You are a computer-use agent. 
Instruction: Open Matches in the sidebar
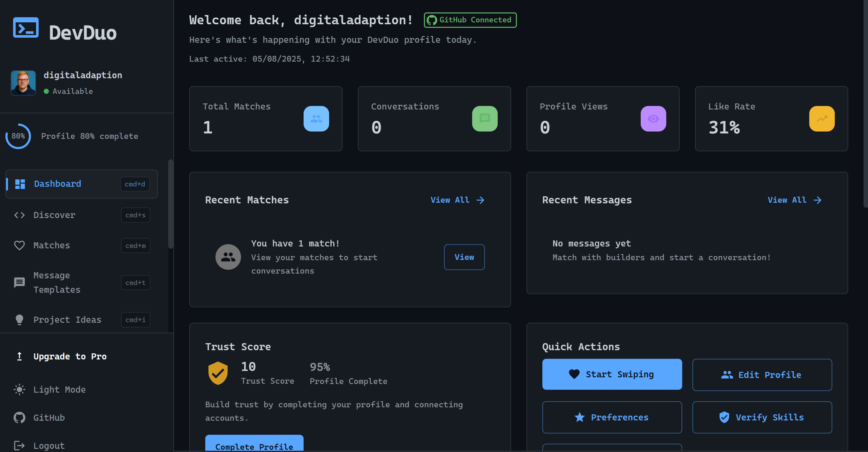(x=81, y=245)
